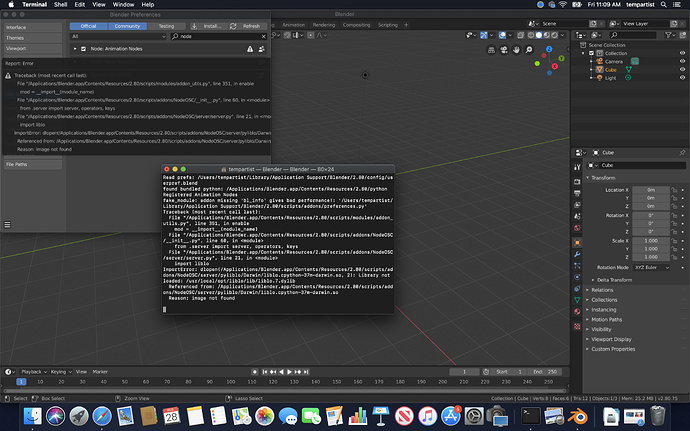Open the Output properties tab
Viewport: 690px width, 431px height.
pyautogui.click(x=577, y=193)
